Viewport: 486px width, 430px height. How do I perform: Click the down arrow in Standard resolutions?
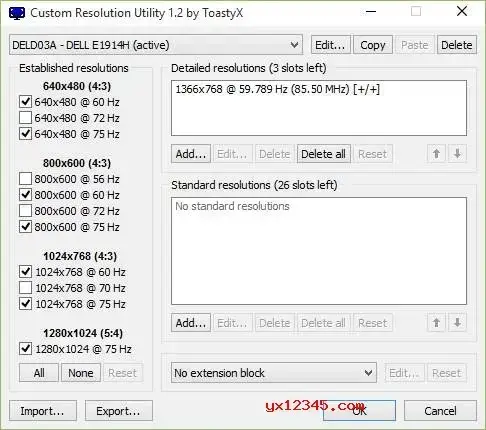457,322
